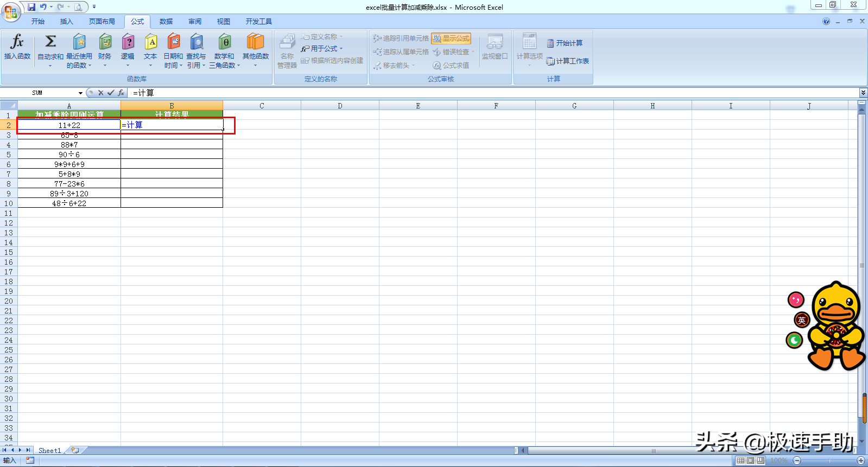The height and width of the screenshot is (467, 868).
Task: Select column C header
Action: (262, 106)
